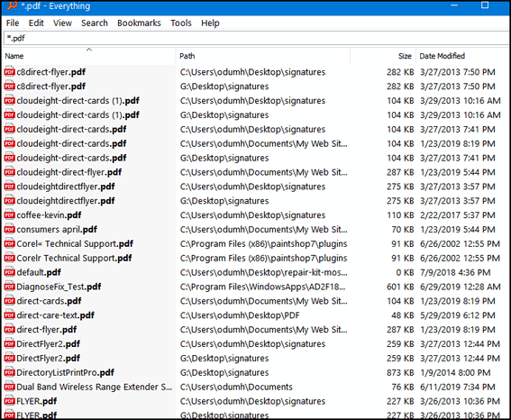This screenshot has width=511, height=420.
Task: Select the consumers april.pdf icon
Action: 9,230
